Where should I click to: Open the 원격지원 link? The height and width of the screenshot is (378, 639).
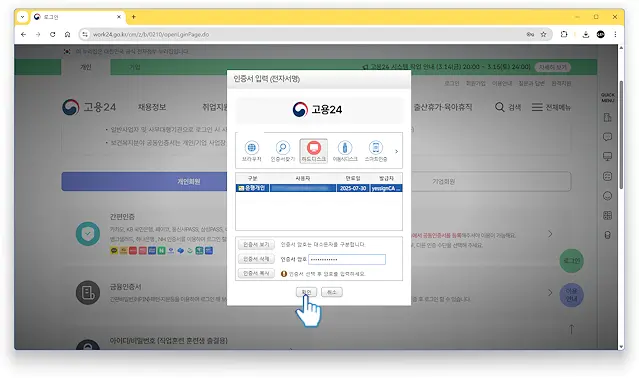point(561,83)
